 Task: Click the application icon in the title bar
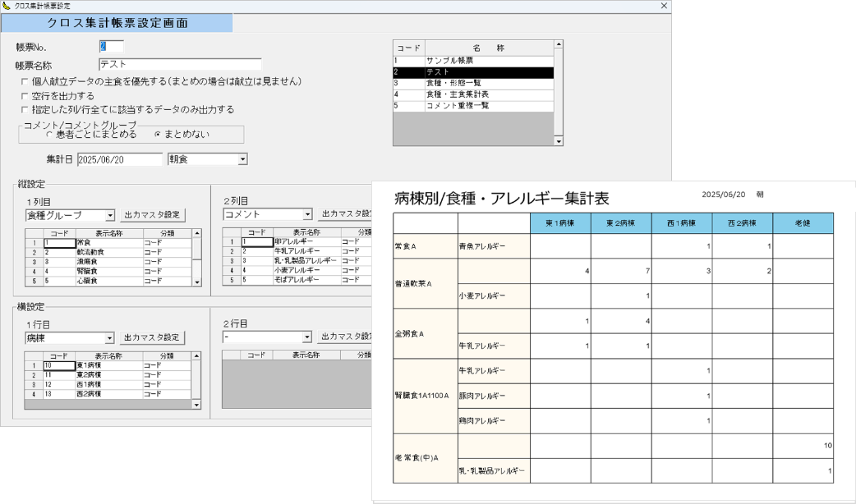(8, 6)
